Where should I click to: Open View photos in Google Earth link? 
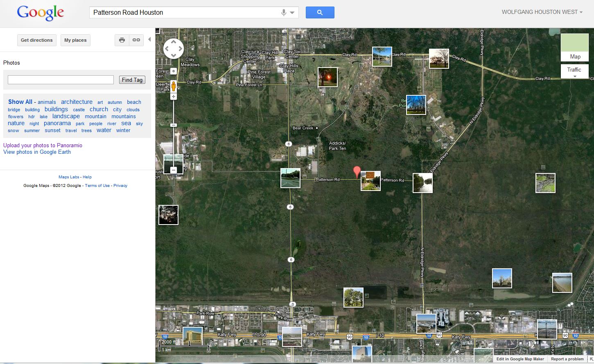pos(37,152)
